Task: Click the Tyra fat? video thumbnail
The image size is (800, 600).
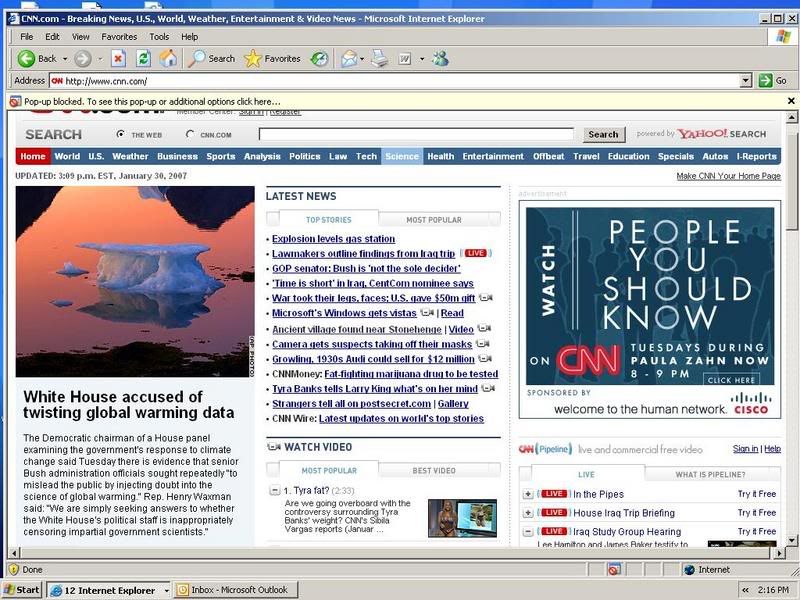Action: (462, 518)
